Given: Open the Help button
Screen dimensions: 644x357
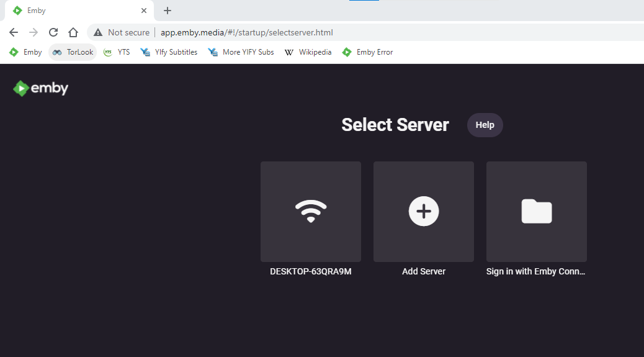Looking at the screenshot, I should click(485, 125).
